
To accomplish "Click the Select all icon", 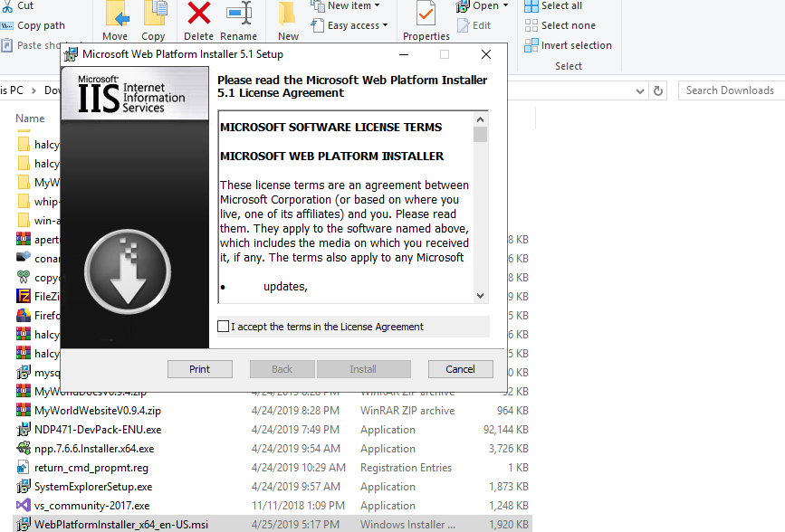I will click(531, 6).
